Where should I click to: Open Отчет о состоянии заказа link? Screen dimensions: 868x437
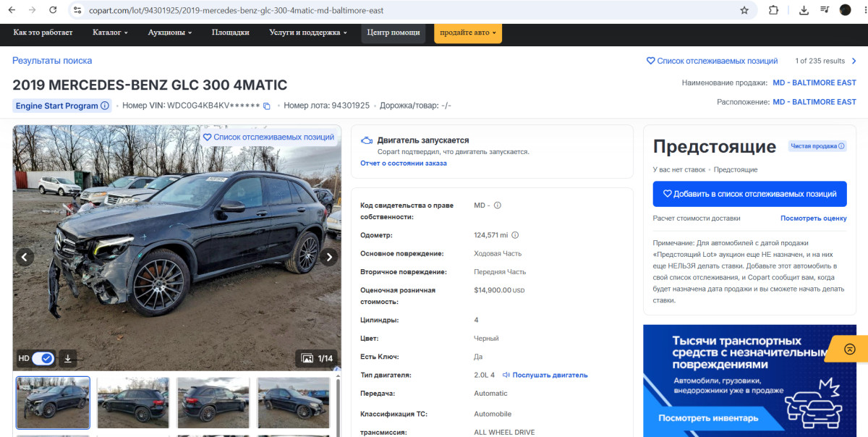point(404,164)
